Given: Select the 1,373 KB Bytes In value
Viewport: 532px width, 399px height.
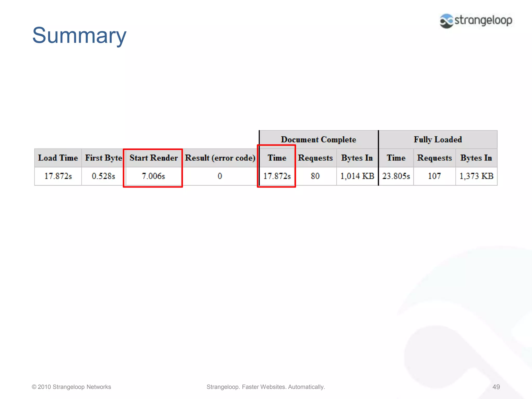Looking at the screenshot, I should (476, 176).
